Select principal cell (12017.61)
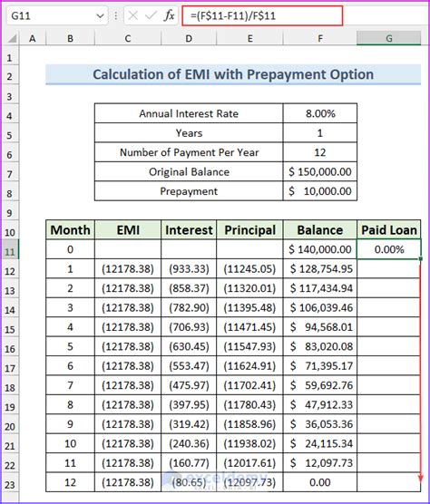The height and width of the screenshot is (504, 430). [249, 463]
